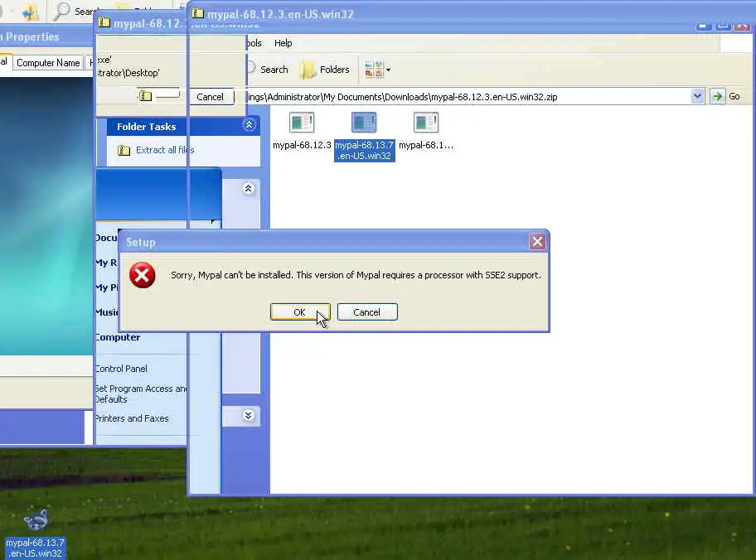
Task: Expand the address bar dropdown arrow
Action: tap(697, 96)
